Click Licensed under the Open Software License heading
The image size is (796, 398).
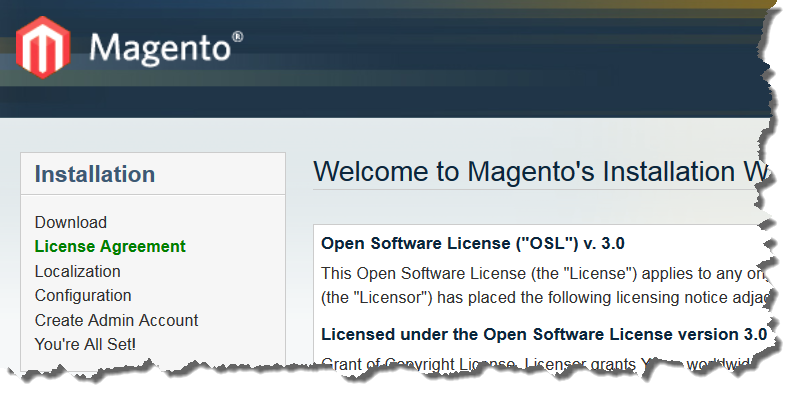[x=544, y=335]
